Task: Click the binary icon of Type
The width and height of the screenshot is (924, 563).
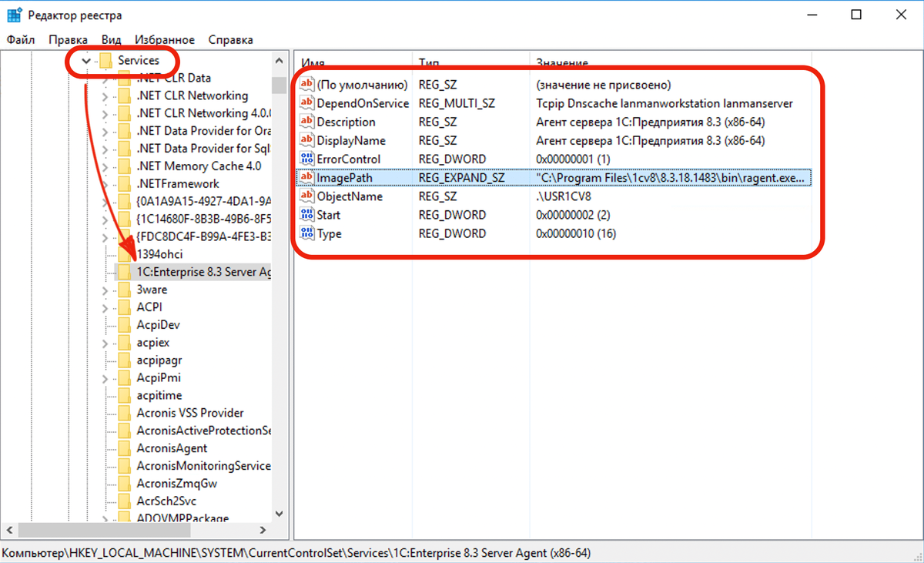Action: pyautogui.click(x=307, y=233)
